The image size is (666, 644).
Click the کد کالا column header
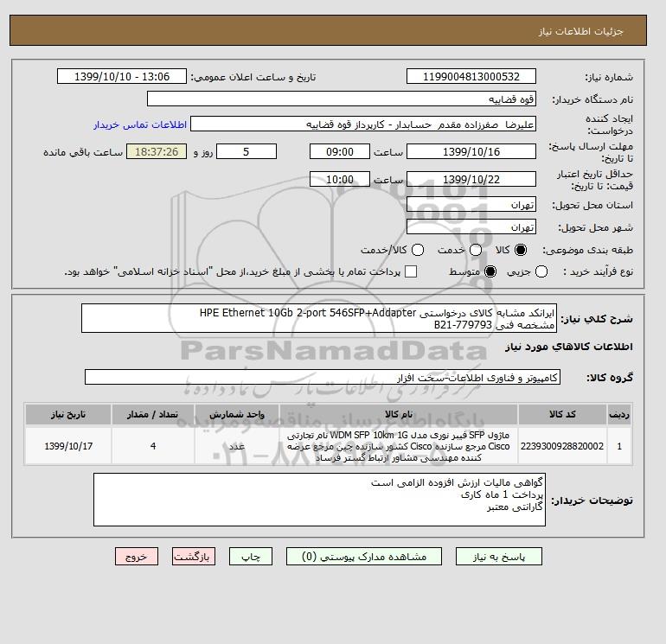coord(562,414)
